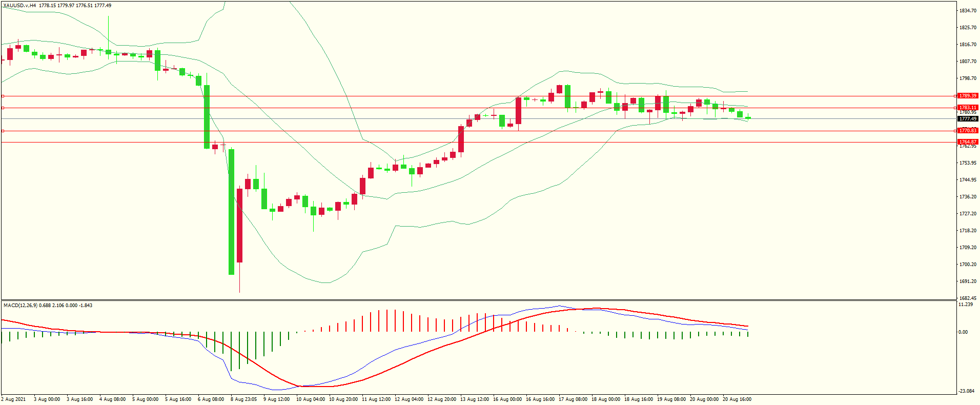Viewport: 980px width, 405px height.
Task: Click the 1727.20 price scale label
Action: (x=968, y=214)
